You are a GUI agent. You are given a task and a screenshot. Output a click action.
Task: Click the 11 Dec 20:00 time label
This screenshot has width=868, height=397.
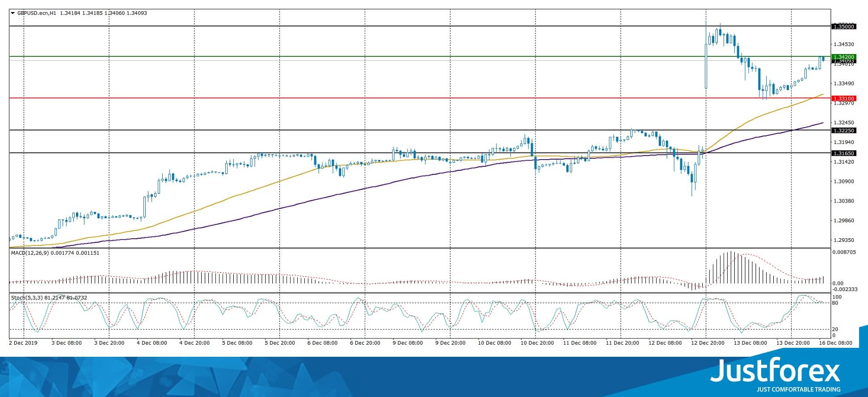(x=622, y=343)
